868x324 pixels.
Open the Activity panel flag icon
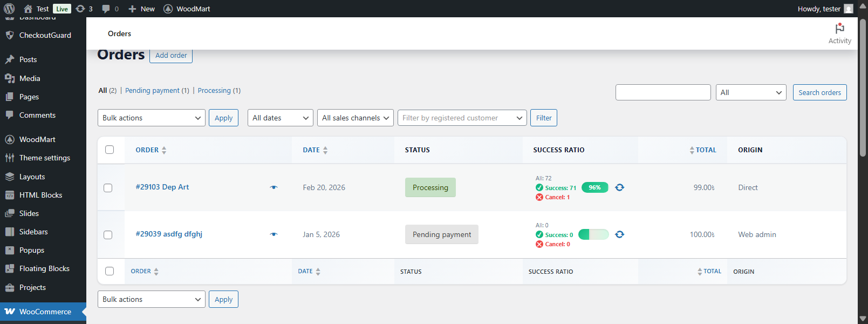839,29
